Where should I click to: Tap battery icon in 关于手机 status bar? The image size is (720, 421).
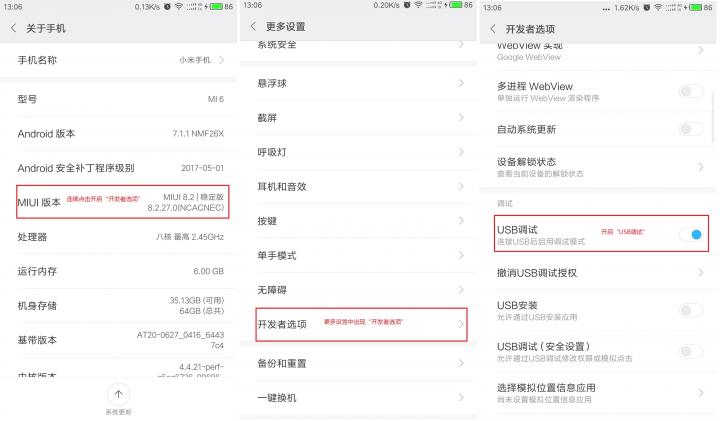(216, 6)
